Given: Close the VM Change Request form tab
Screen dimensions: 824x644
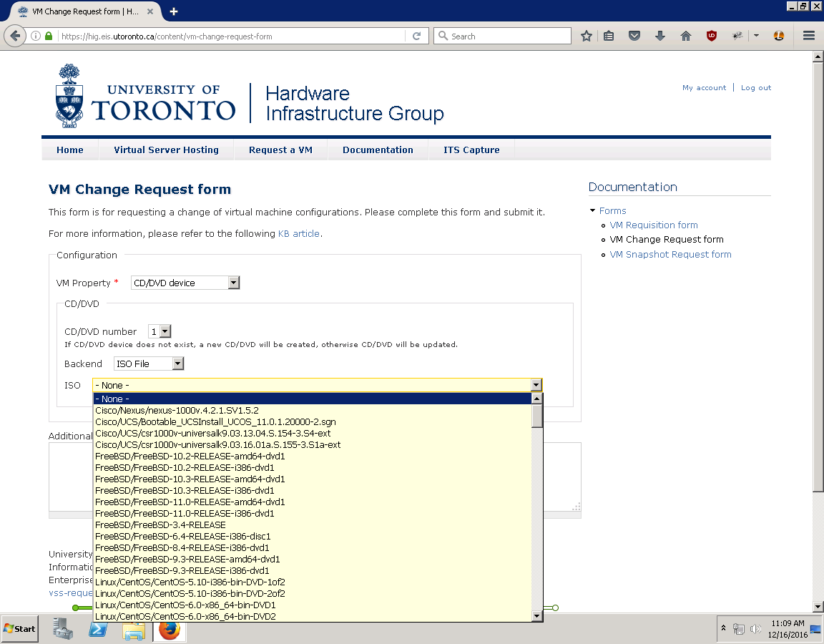Looking at the screenshot, I should pos(149,11).
